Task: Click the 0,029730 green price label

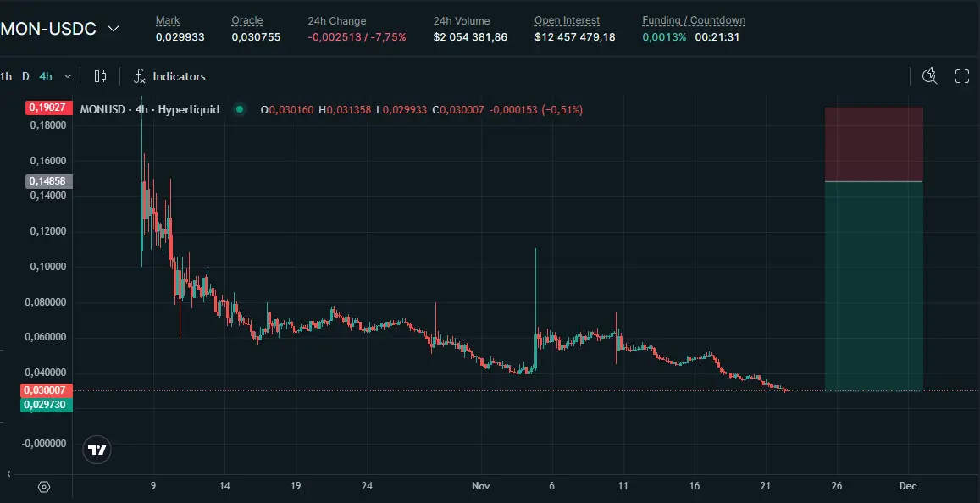Action: click(47, 405)
